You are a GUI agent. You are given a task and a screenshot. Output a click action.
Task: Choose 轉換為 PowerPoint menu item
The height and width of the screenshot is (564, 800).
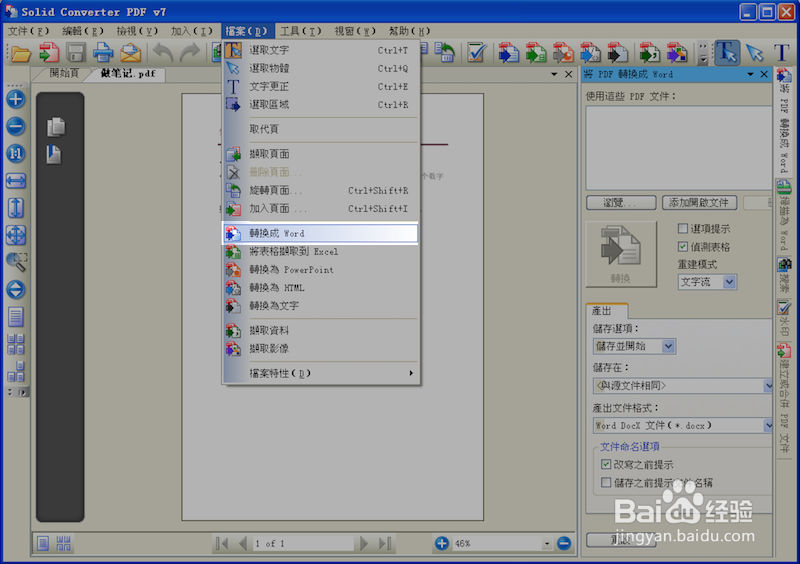click(x=321, y=269)
